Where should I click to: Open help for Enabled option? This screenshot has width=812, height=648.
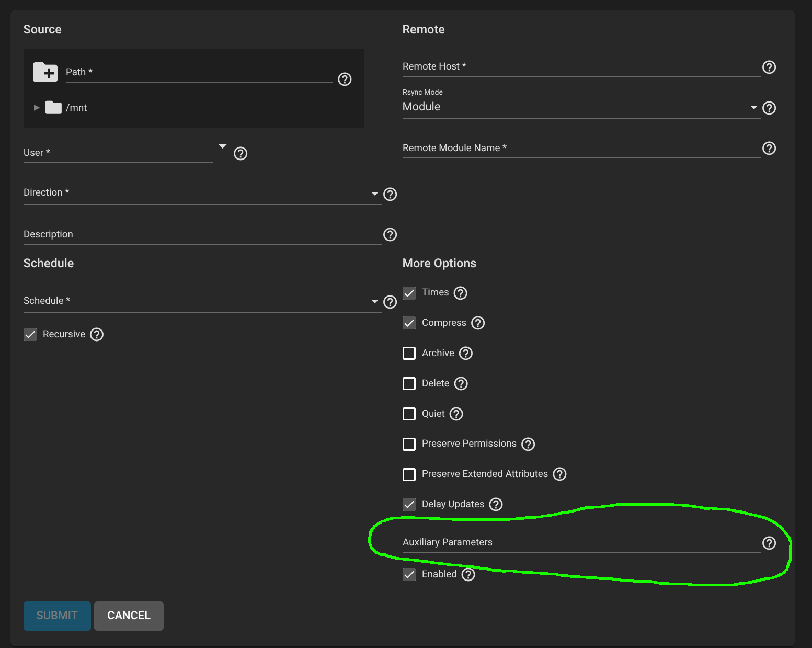pos(468,574)
